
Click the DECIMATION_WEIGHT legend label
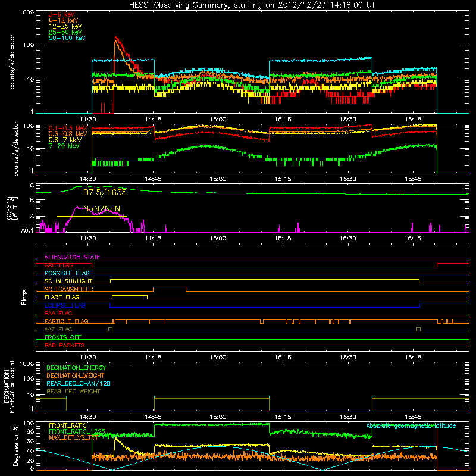coord(76,376)
